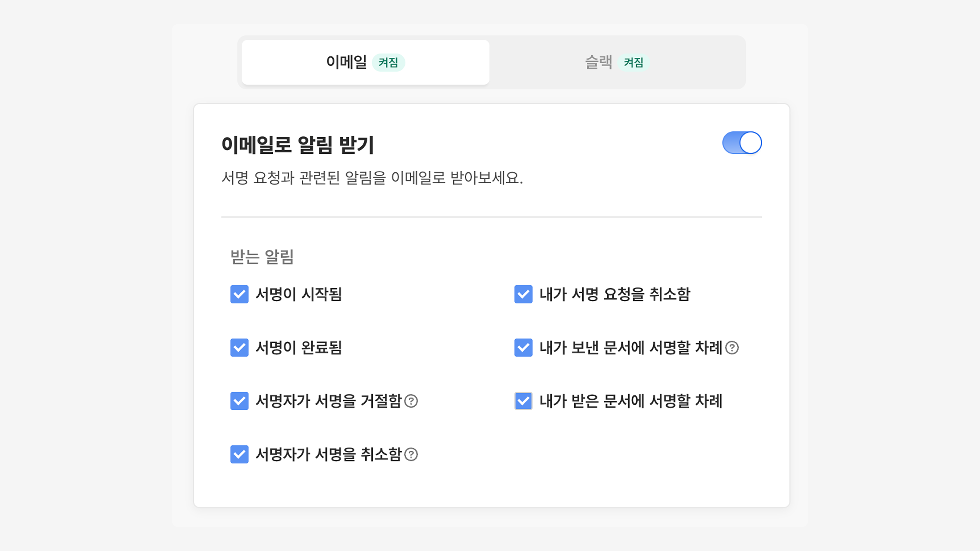
Task: Click the 이메일로 알림 받기 heading
Action: [298, 144]
